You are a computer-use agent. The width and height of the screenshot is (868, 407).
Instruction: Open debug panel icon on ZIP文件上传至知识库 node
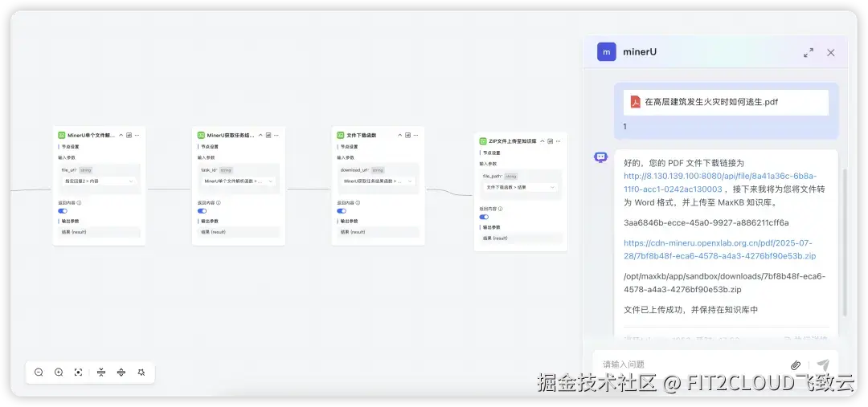pos(551,141)
